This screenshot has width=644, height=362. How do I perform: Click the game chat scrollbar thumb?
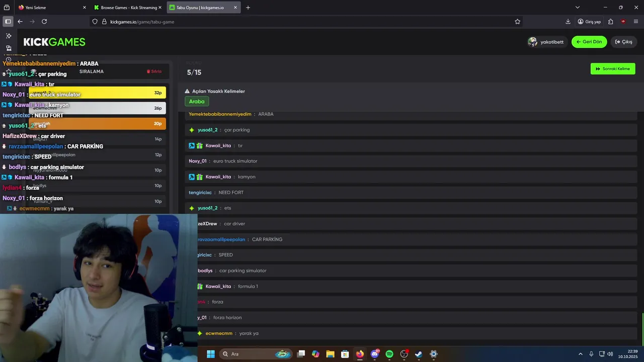[x=642, y=329]
